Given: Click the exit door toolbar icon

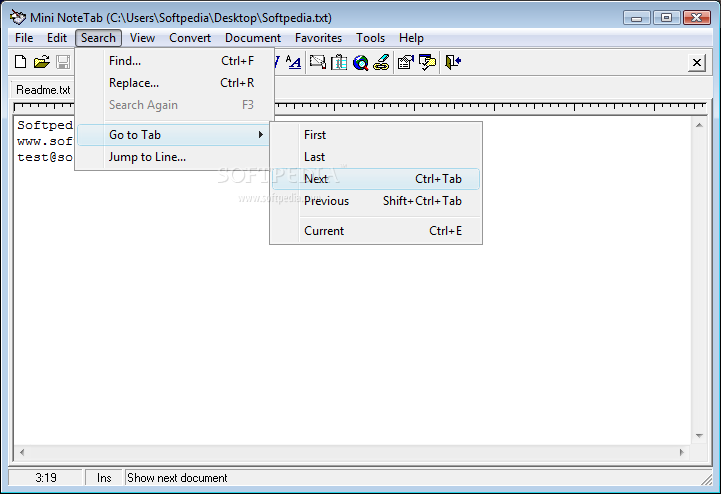Looking at the screenshot, I should tap(453, 62).
